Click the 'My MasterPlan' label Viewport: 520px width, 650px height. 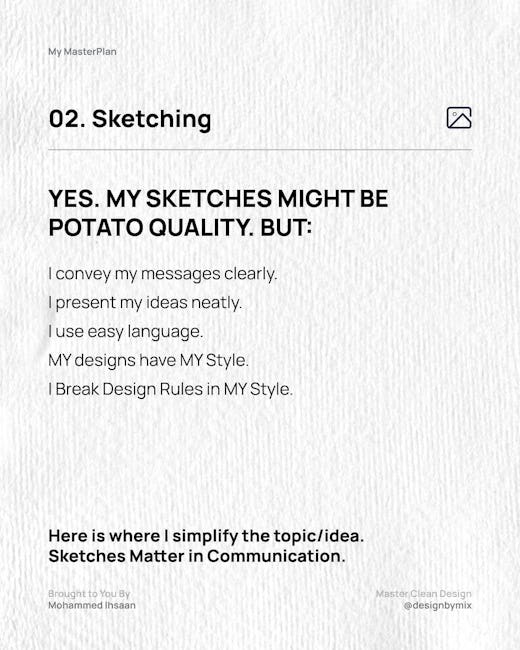(83, 52)
